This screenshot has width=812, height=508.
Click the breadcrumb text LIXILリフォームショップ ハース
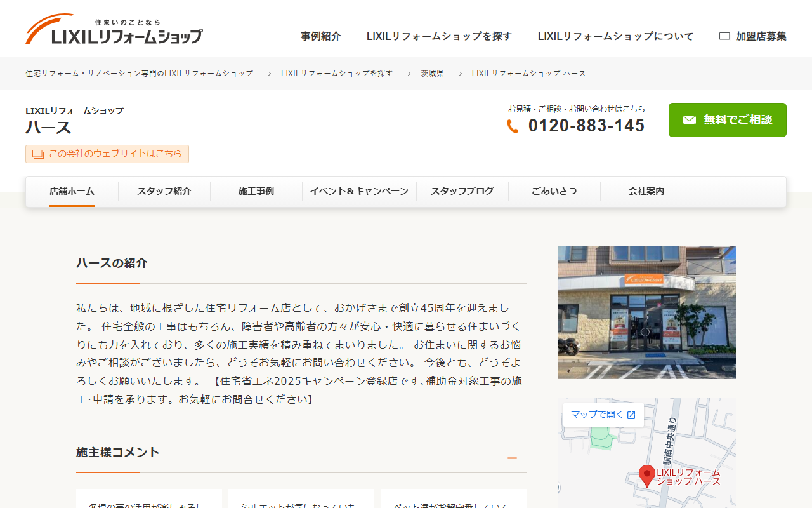coord(529,74)
